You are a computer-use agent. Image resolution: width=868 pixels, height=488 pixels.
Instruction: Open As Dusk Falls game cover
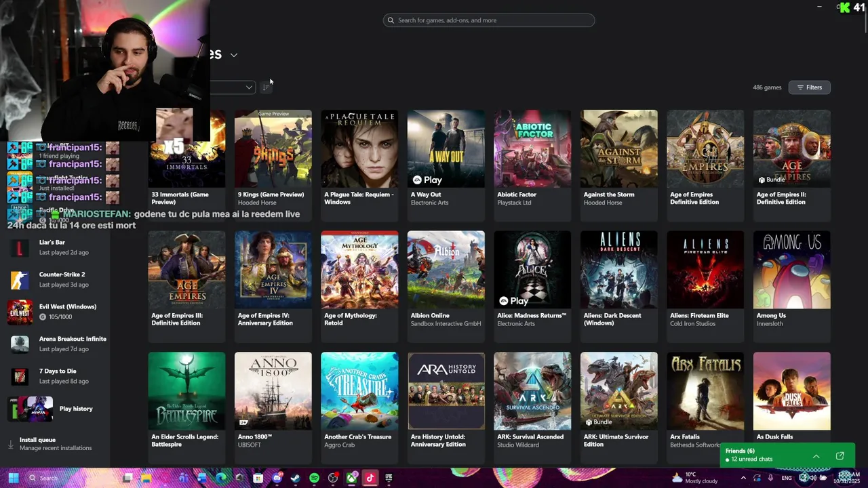[791, 391]
